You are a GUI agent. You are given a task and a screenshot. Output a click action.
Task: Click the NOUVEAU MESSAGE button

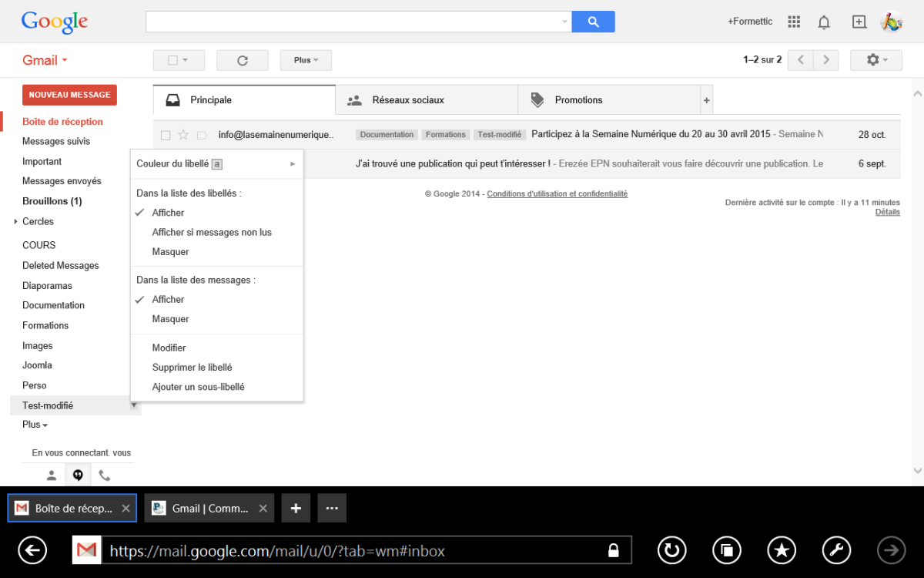pyautogui.click(x=69, y=95)
